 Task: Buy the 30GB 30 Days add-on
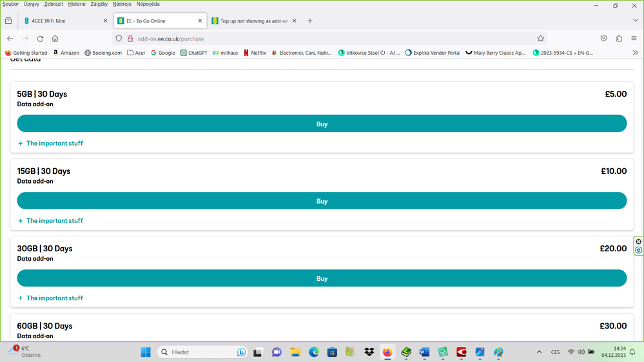point(322,278)
